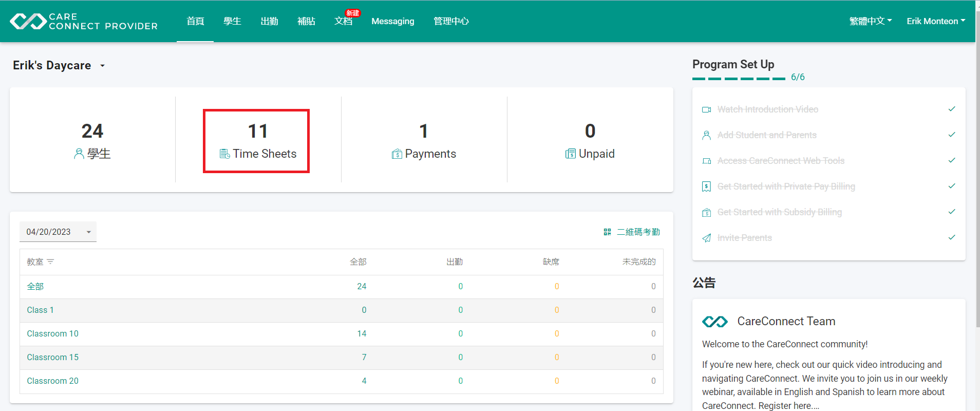Open the 補貼 menu

[306, 21]
